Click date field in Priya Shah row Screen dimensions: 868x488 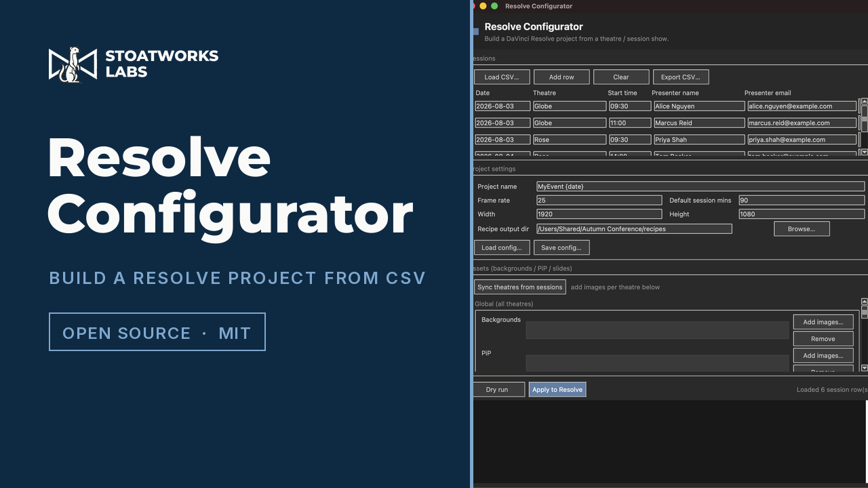coord(502,140)
